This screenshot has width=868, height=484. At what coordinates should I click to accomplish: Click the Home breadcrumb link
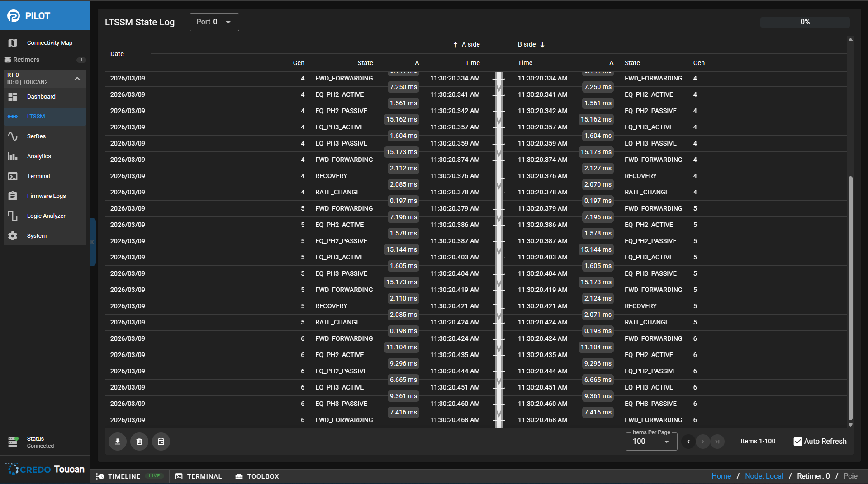coord(721,476)
